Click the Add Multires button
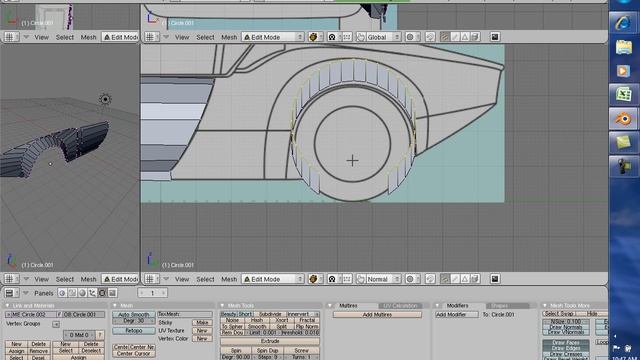Image resolution: width=640 pixels, height=360 pixels. [377, 315]
